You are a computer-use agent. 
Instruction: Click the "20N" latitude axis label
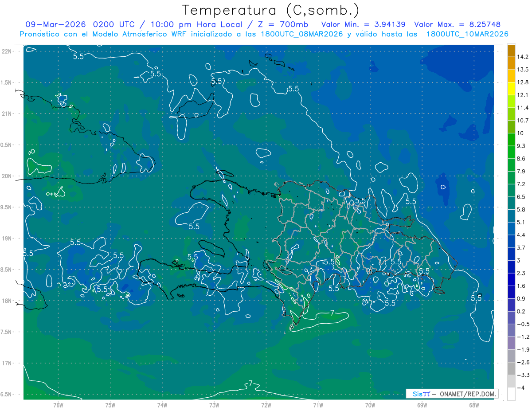(x=7, y=176)
